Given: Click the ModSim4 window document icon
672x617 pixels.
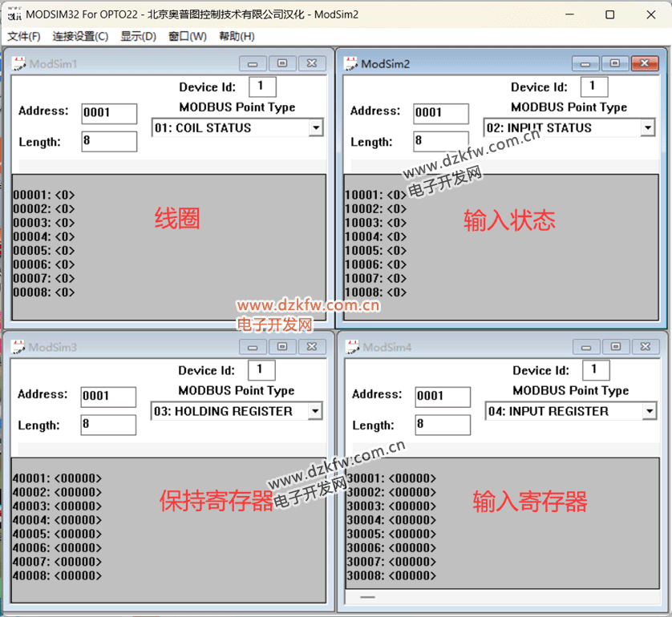Looking at the screenshot, I should pyautogui.click(x=351, y=346).
